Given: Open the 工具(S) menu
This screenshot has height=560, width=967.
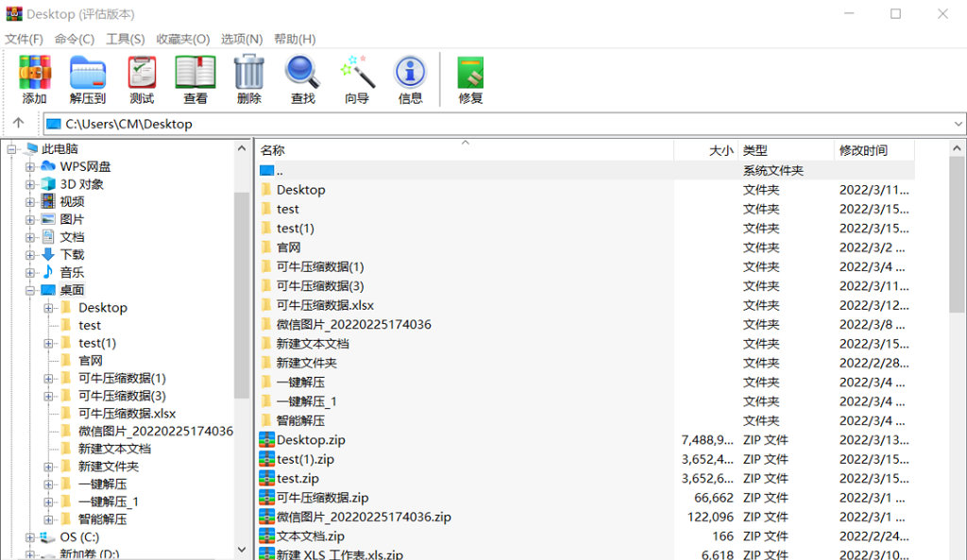Looking at the screenshot, I should click(x=126, y=39).
